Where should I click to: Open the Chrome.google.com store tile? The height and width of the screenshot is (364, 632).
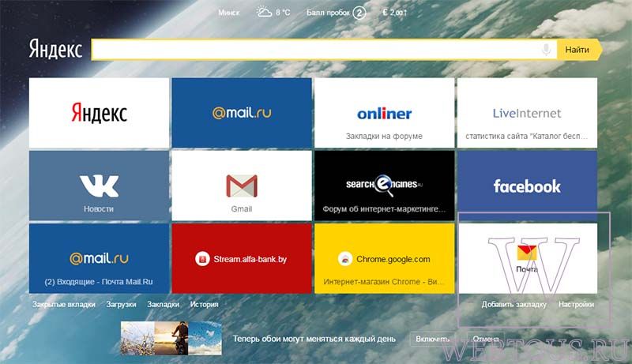pyautogui.click(x=385, y=258)
